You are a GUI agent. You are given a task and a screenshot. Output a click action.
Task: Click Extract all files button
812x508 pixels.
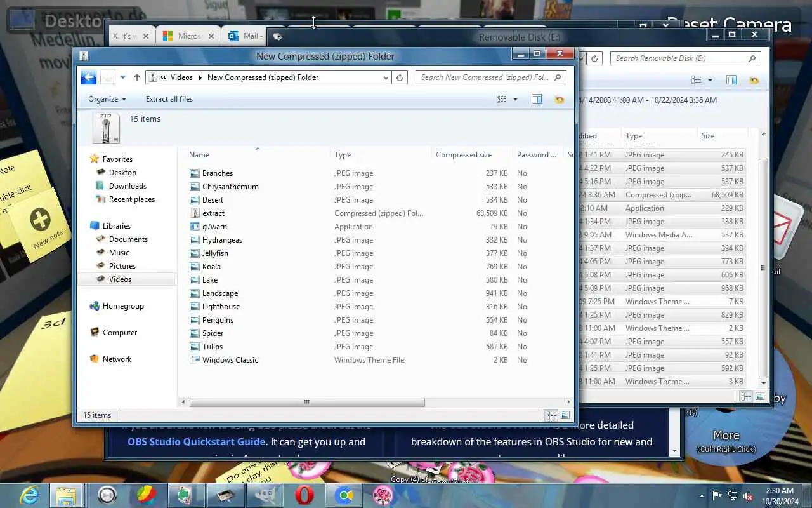[169, 99]
